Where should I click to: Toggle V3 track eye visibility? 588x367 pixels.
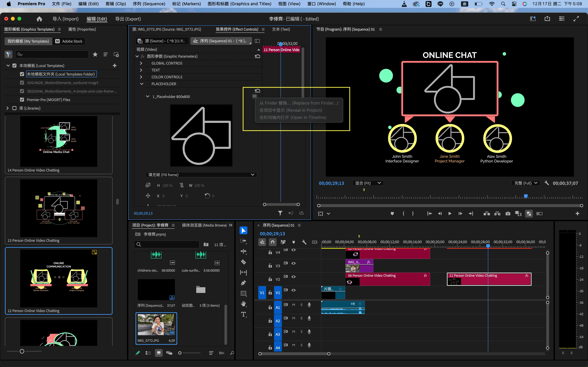click(x=294, y=263)
